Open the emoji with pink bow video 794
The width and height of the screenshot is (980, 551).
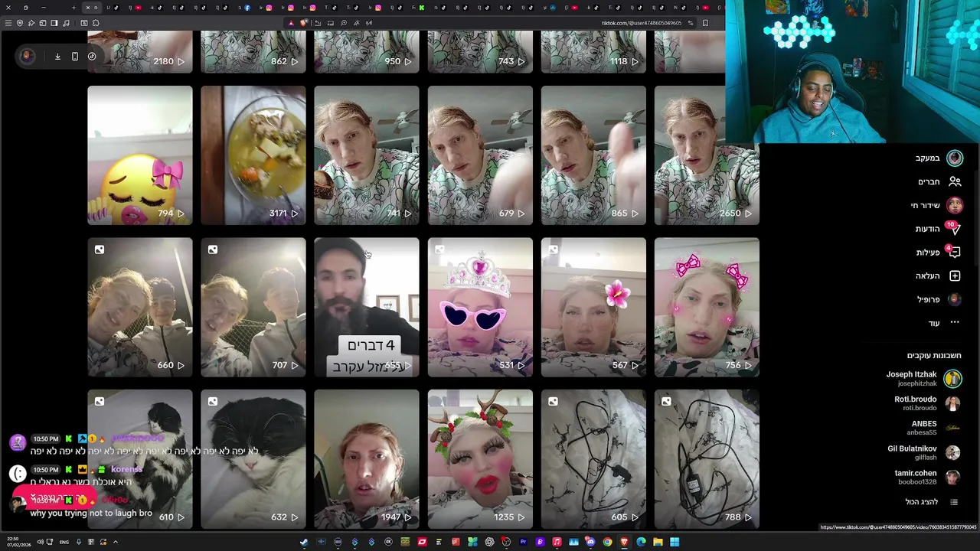pyautogui.click(x=139, y=155)
